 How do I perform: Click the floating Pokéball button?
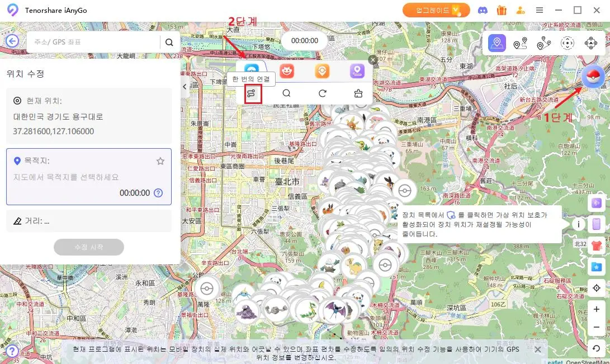[593, 76]
